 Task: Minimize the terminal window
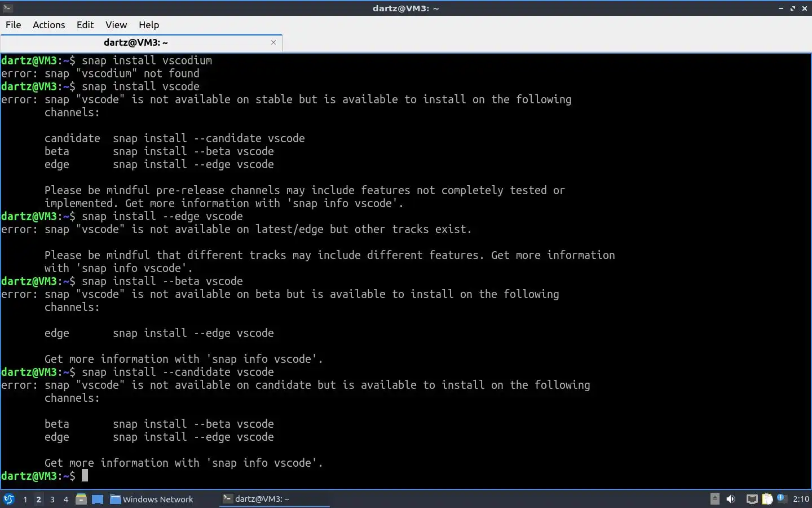pyautogui.click(x=781, y=8)
